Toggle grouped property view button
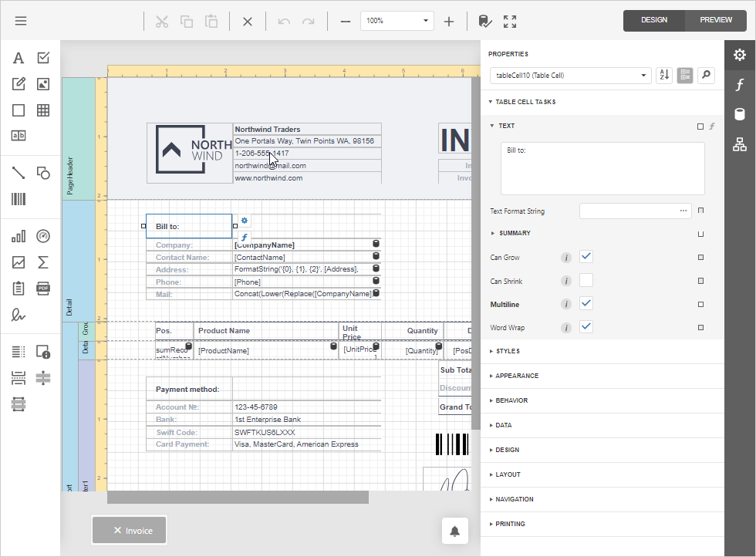 point(685,76)
